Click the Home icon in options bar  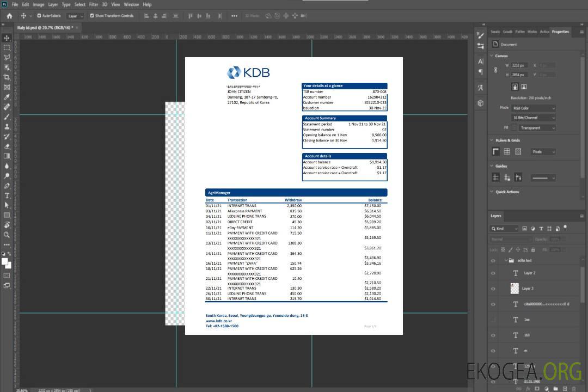pos(9,16)
